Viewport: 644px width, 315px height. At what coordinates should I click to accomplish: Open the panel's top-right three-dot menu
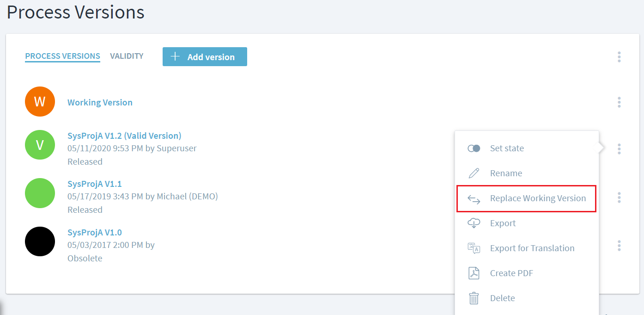coord(619,57)
